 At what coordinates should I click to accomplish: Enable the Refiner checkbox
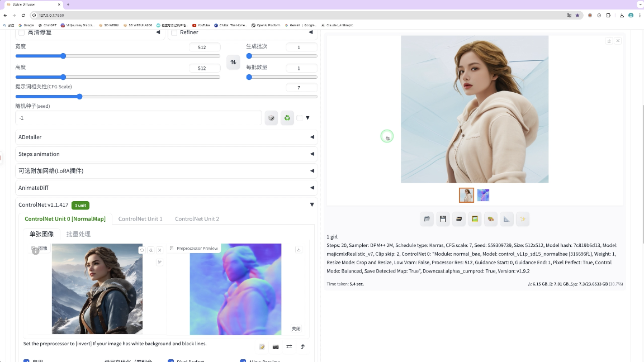coord(174,32)
